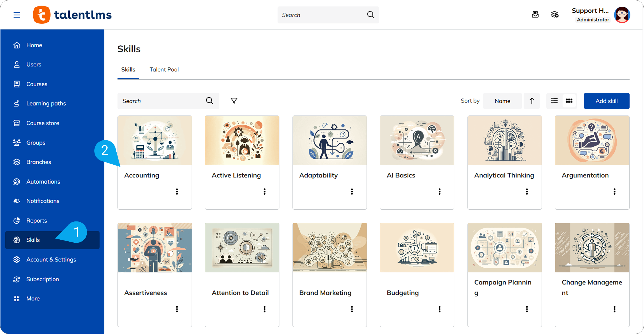Click the magnifier in top search bar

(x=370, y=15)
